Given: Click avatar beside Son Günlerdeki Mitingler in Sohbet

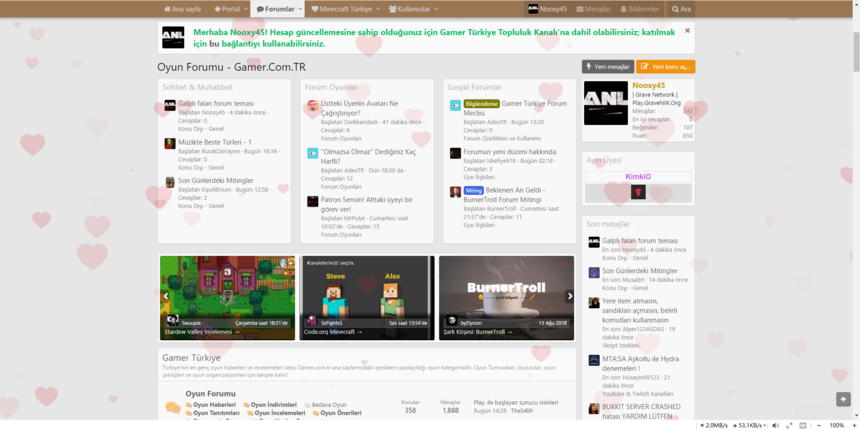Looking at the screenshot, I should click(170, 182).
